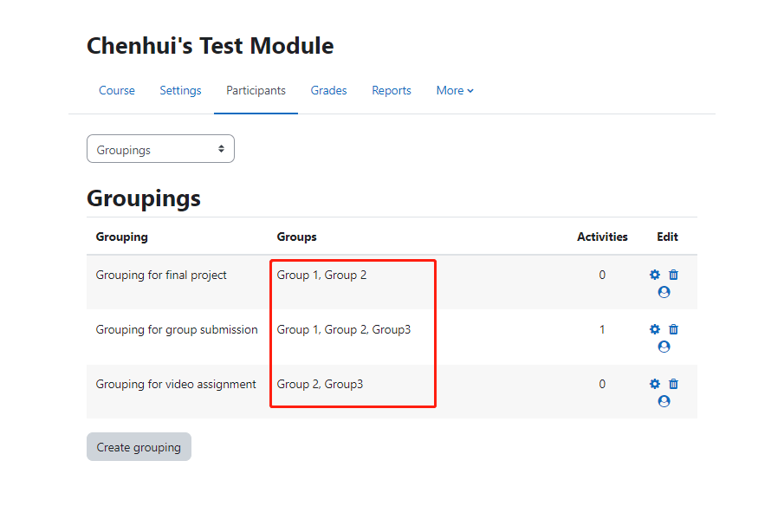Image resolution: width=784 pixels, height=532 pixels.
Task: Delete the video assignment grouping
Action: (674, 385)
